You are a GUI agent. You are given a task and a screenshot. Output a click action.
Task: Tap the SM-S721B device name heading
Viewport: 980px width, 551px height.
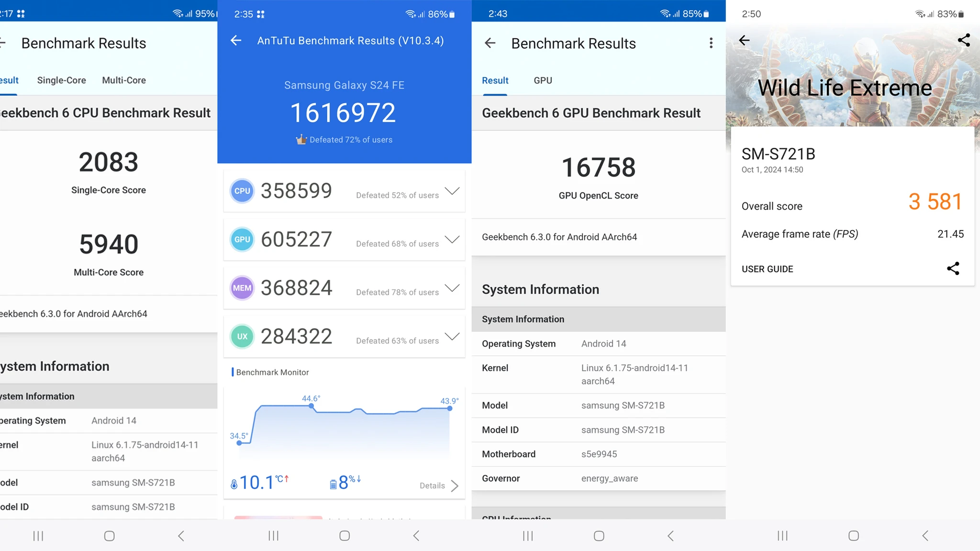click(x=779, y=154)
